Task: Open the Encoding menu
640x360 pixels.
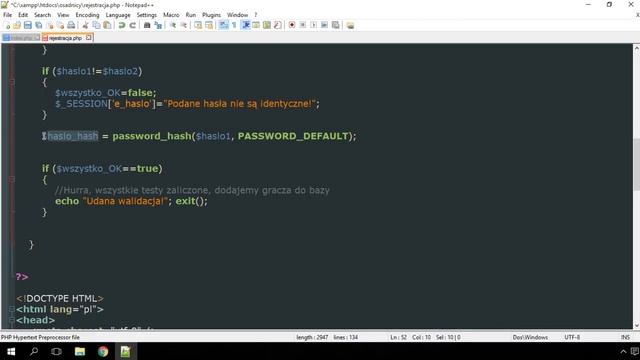Action: [x=87, y=15]
